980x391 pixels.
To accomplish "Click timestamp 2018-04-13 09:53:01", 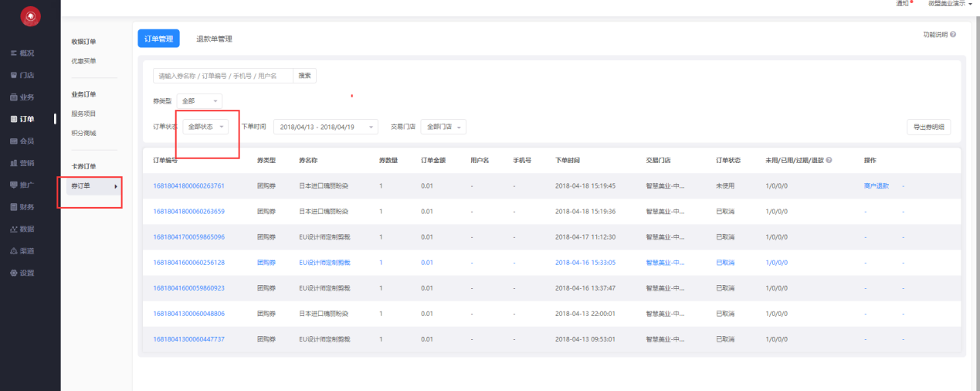I will 585,339.
